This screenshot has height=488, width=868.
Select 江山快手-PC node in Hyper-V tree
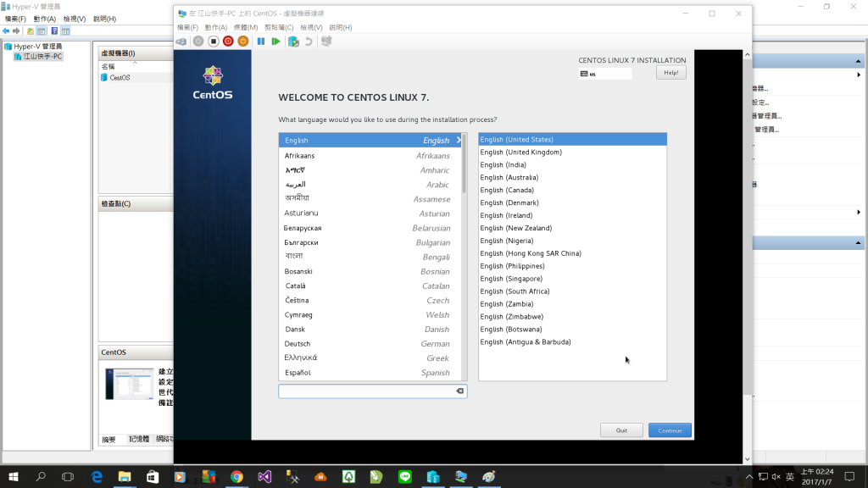pyautogui.click(x=39, y=57)
